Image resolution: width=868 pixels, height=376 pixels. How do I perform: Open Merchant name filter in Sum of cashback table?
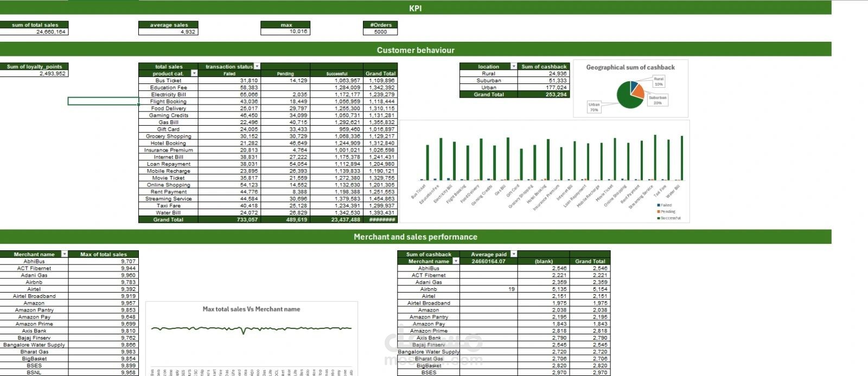[456, 261]
